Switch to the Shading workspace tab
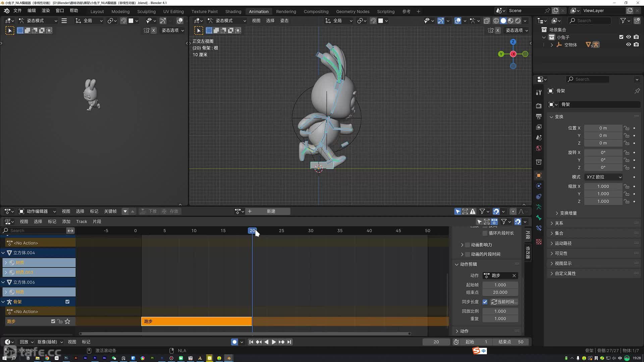 tap(233, 11)
